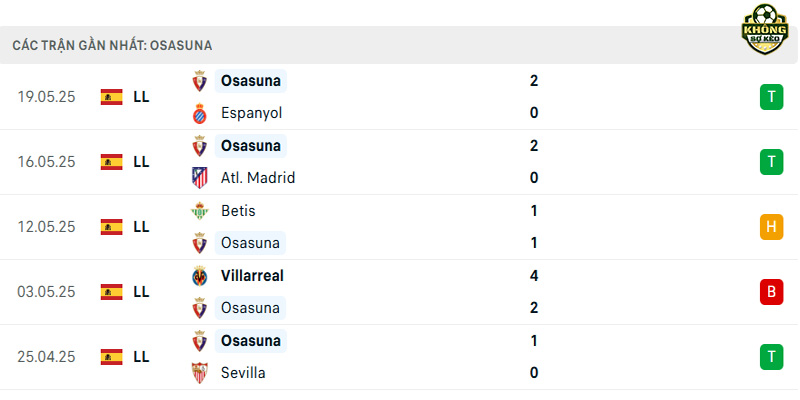Click the Các trận gần nhất: Osasuna header
Viewport: 800px width, 400px height.
tap(112, 45)
